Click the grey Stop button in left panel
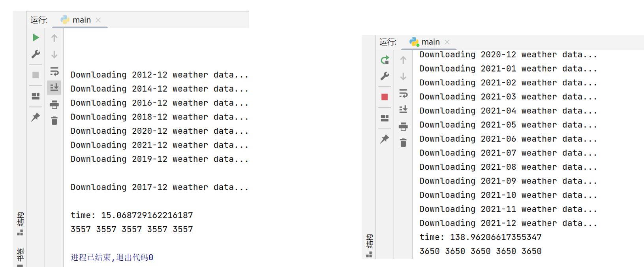 click(36, 75)
